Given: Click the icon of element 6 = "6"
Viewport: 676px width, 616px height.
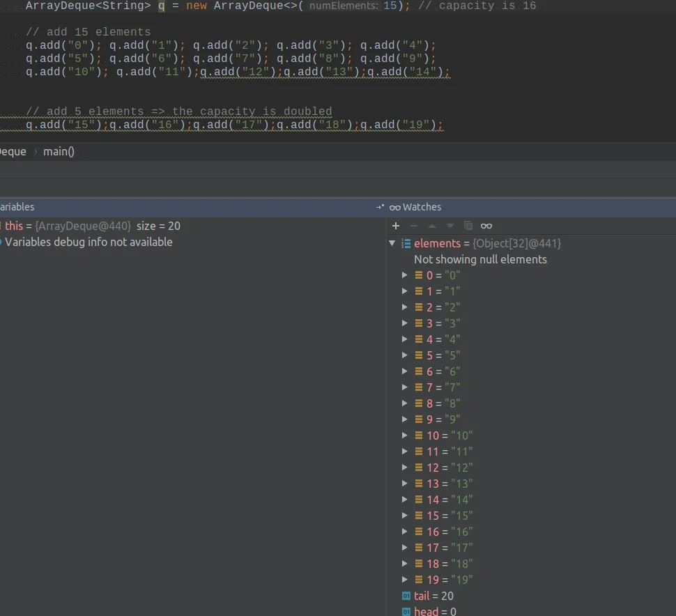Looking at the screenshot, I should (419, 371).
